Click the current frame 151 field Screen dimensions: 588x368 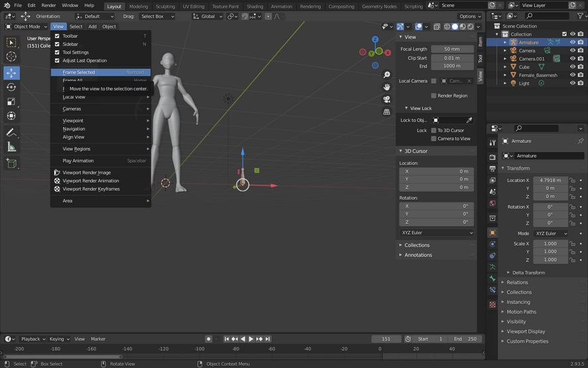[x=386, y=339]
